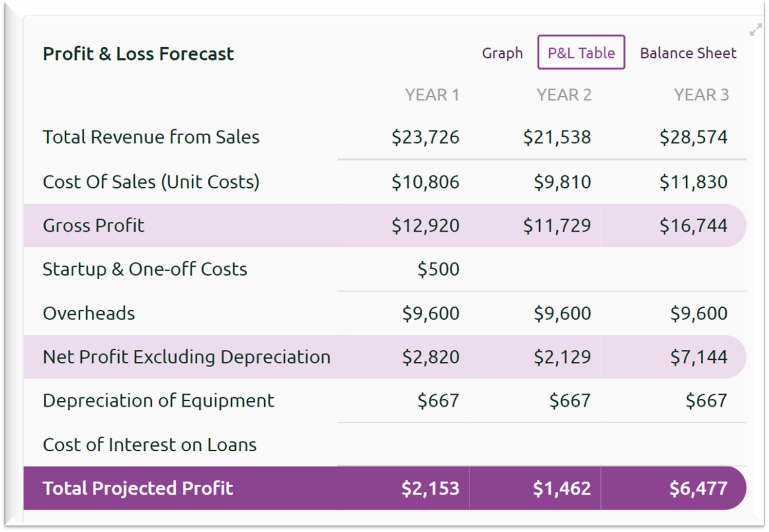Select the Cost of Interest on Loans row
Screen dimensions: 769x532
click(x=150, y=444)
